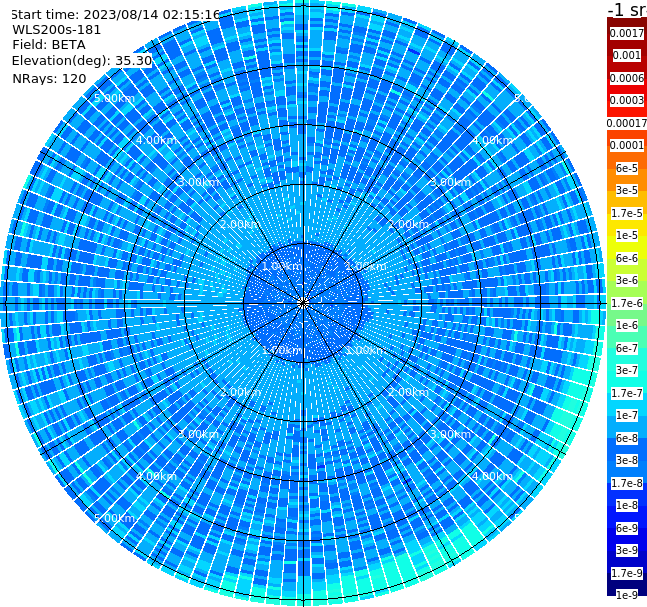Image resolution: width=647 pixels, height=607 pixels.
Task: Click the 3e-5 color scale label
Action: [627, 190]
